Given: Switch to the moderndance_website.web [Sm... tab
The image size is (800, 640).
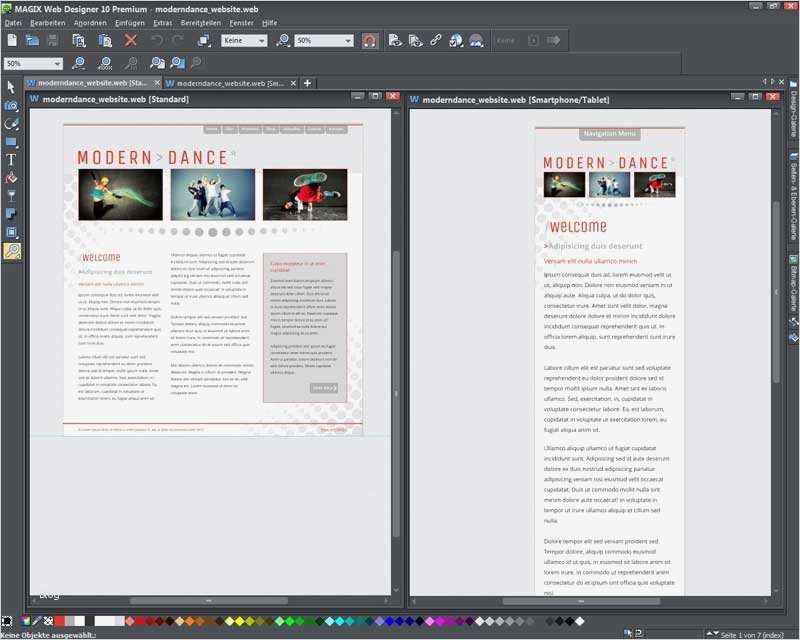Looking at the screenshot, I should pyautogui.click(x=228, y=83).
